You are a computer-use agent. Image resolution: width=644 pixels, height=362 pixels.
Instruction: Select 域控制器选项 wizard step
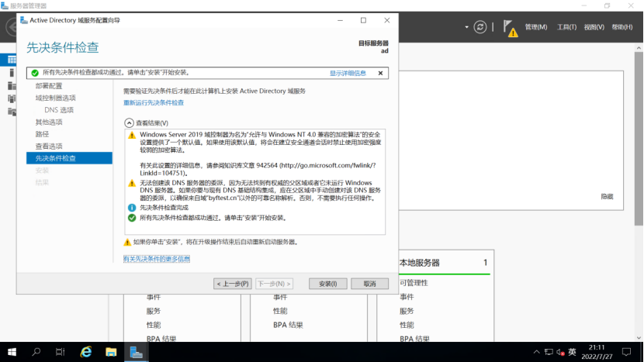point(55,98)
